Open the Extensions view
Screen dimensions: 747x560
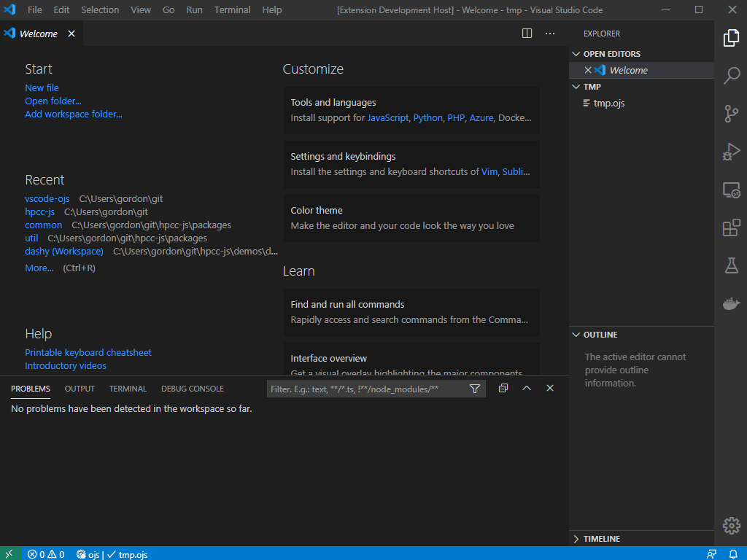(731, 228)
